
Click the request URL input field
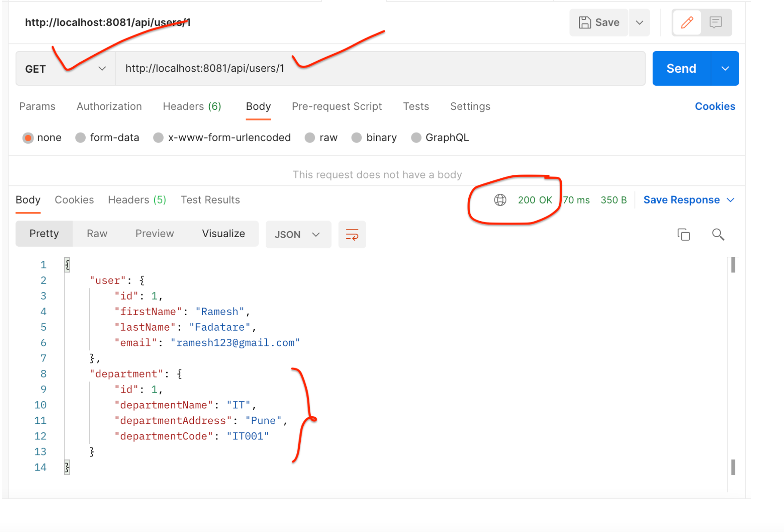click(x=380, y=68)
